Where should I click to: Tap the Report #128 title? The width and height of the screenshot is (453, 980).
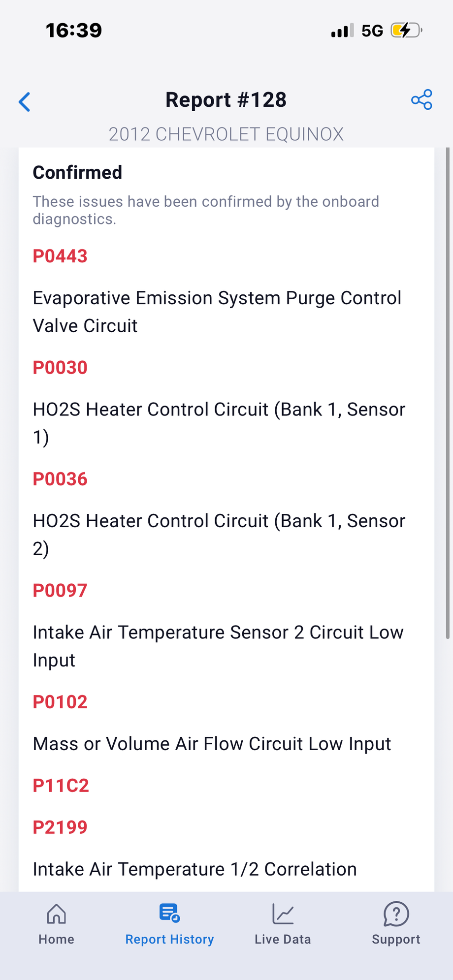click(x=226, y=100)
